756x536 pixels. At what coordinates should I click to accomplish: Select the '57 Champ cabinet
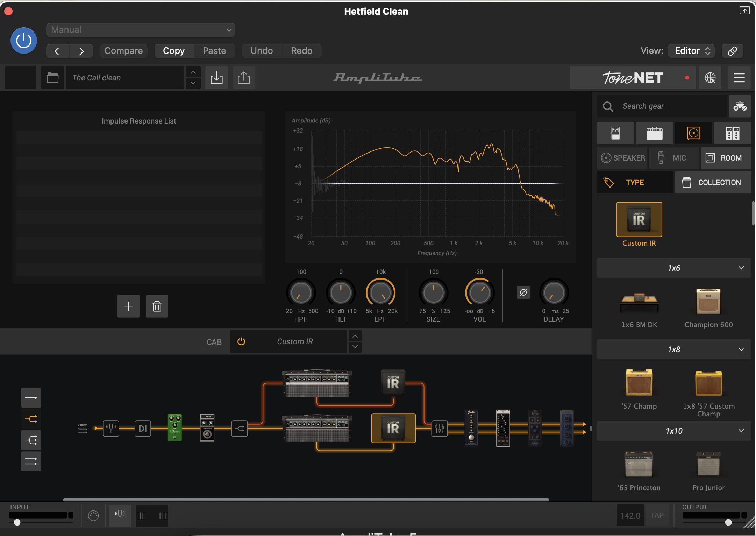coord(639,382)
